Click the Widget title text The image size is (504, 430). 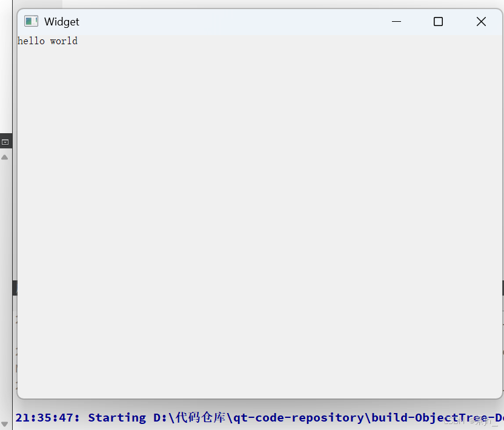[x=62, y=22]
